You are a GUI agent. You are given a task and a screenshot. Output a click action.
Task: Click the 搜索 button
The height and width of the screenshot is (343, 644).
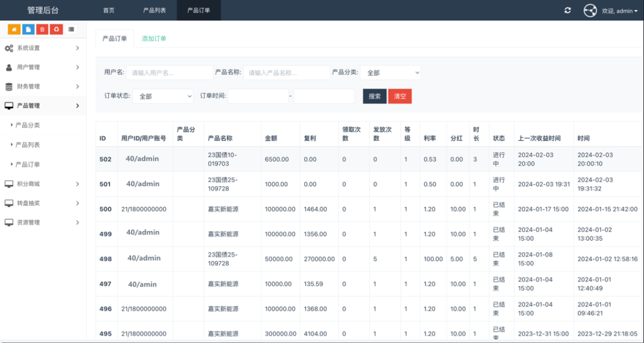tap(374, 96)
